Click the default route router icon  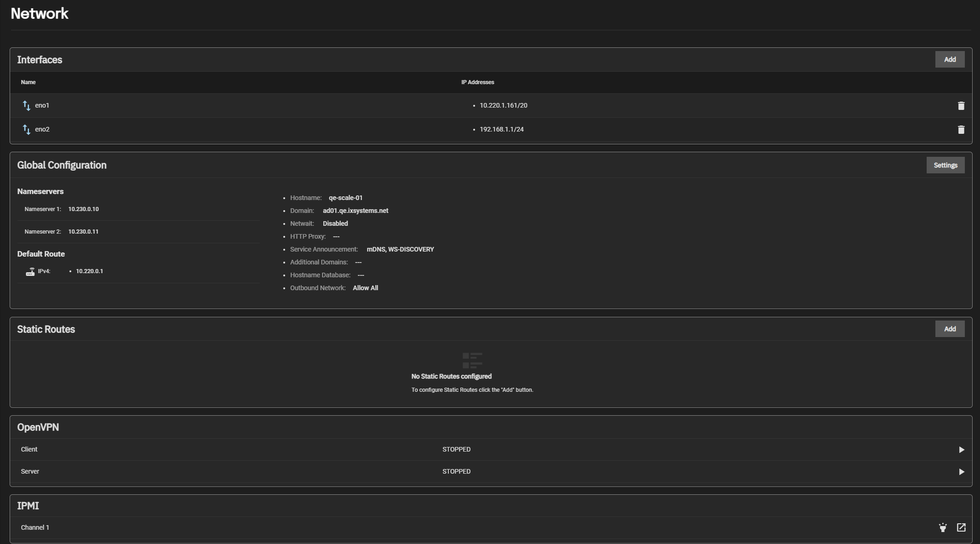(30, 272)
